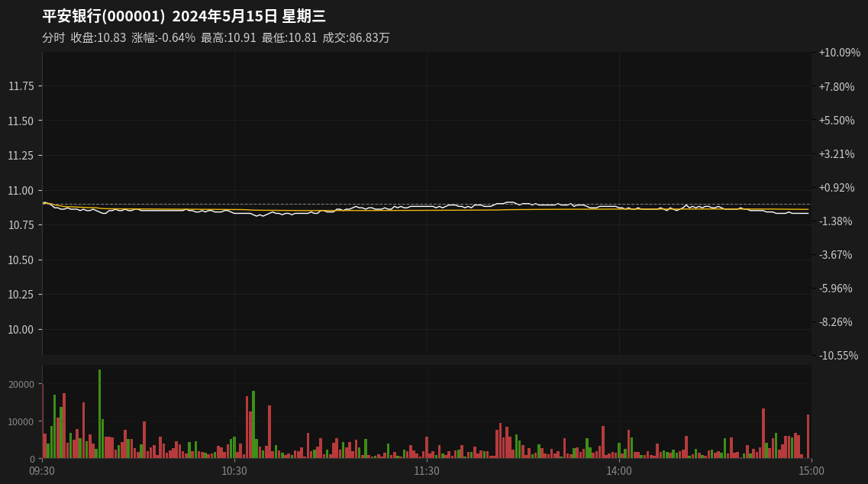868x484 pixels.
Task: Click the change value 涨幅:-0.64%
Action: (163, 37)
